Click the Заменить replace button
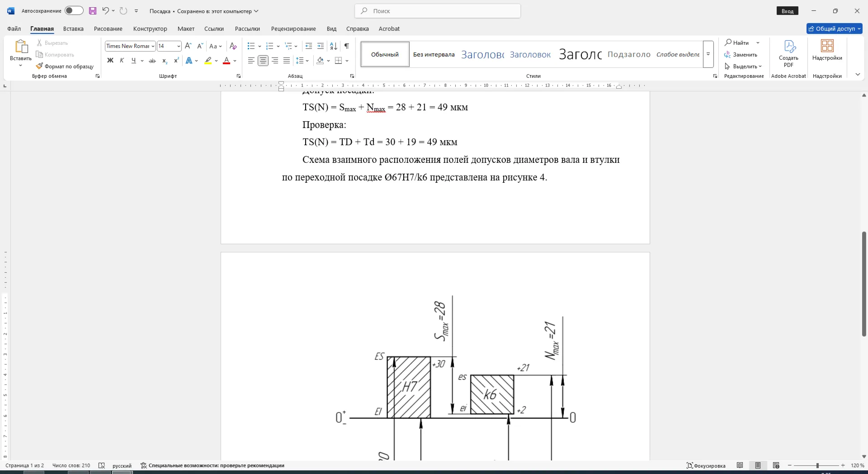The width and height of the screenshot is (868, 474). [x=741, y=55]
